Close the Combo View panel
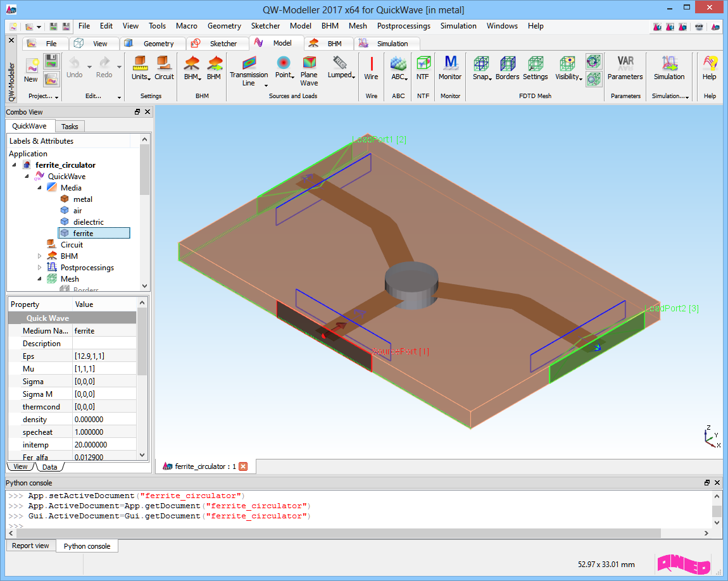The image size is (728, 581). point(147,112)
